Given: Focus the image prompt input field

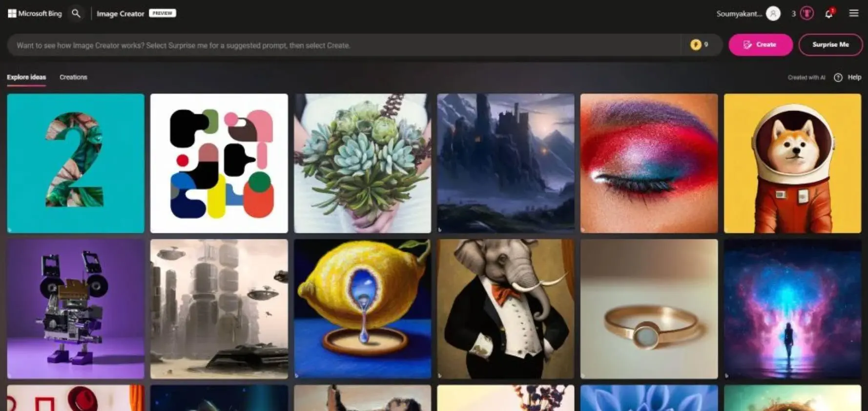Looking at the screenshot, I should point(344,45).
